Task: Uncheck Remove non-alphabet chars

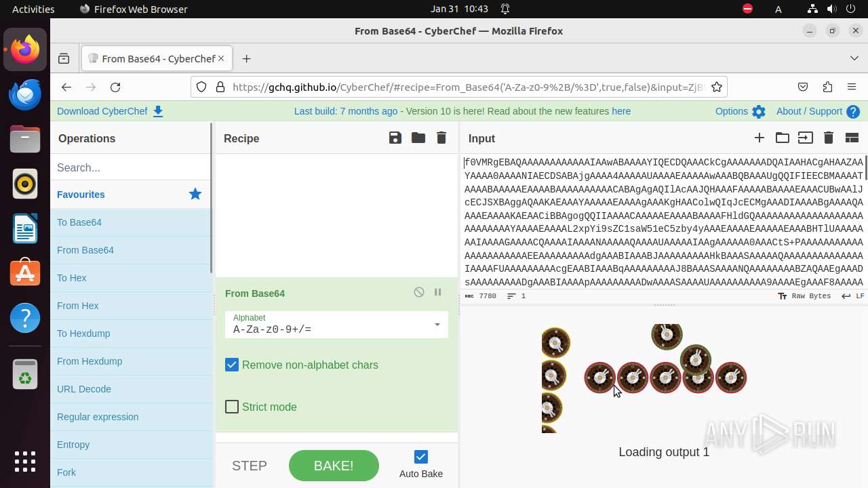Action: tap(232, 365)
